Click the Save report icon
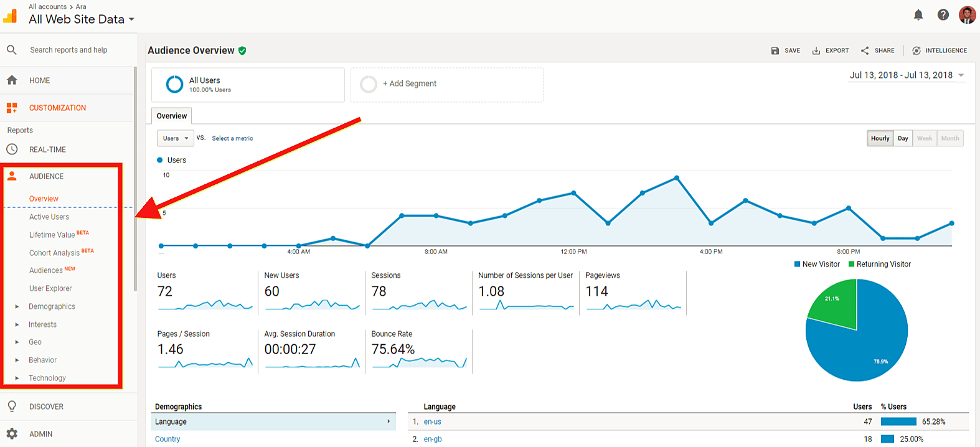 pyautogui.click(x=775, y=50)
